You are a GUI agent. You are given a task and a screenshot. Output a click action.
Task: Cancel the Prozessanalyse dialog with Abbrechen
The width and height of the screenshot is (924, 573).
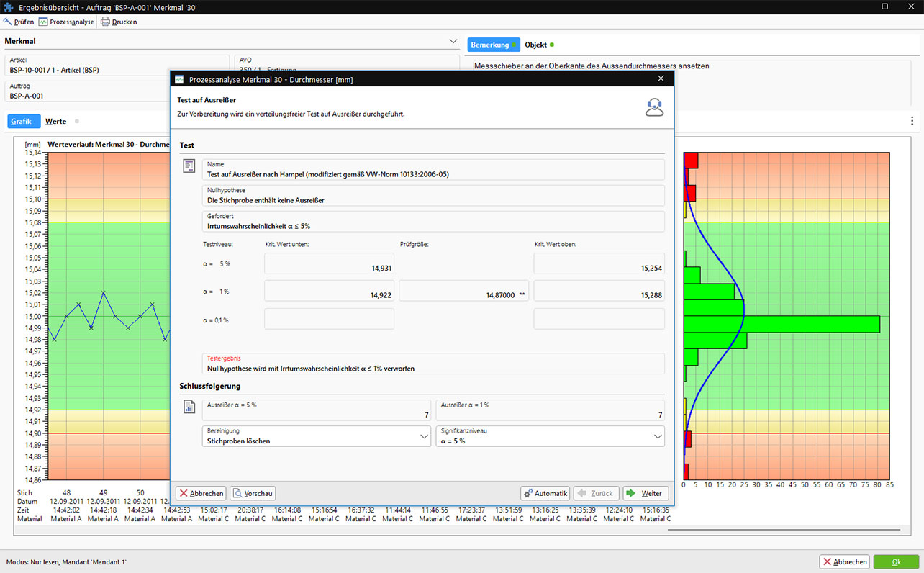[x=201, y=493]
